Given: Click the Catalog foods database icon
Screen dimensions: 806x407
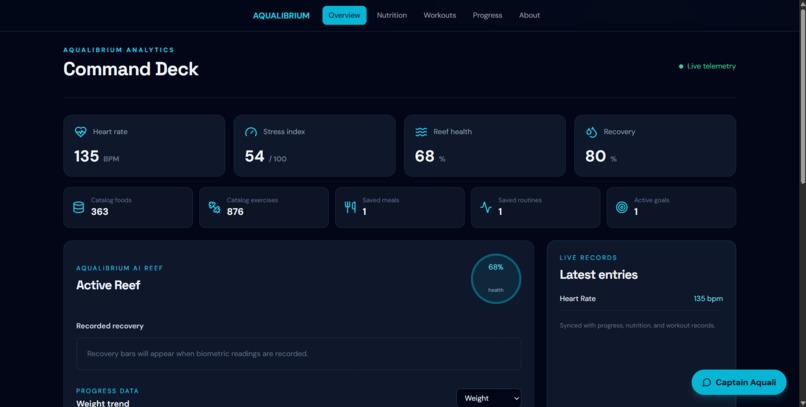Looking at the screenshot, I should 79,207.
